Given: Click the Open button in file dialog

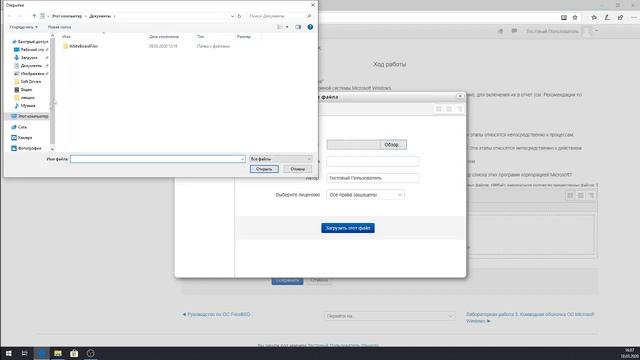Looking at the screenshot, I should coord(264,169).
